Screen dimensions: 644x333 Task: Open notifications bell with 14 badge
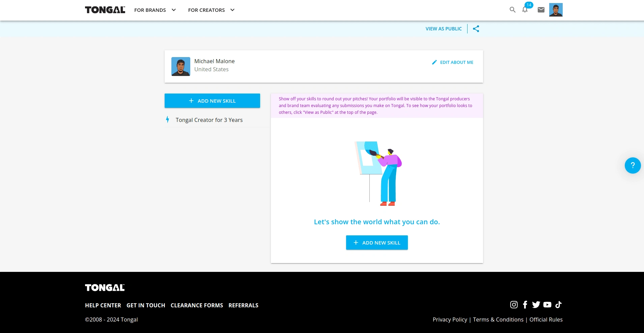[x=525, y=9]
